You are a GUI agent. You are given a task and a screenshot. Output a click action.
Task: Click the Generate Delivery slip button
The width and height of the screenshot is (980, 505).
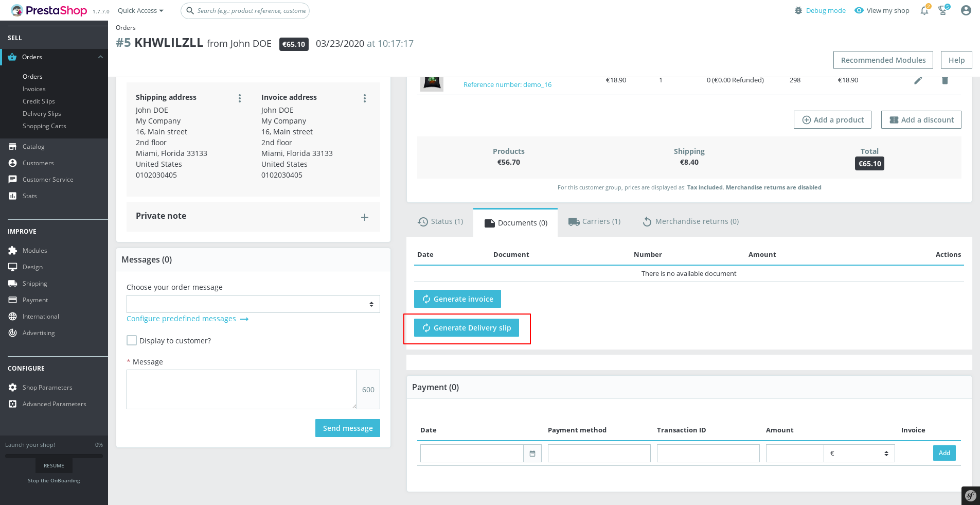click(x=467, y=328)
